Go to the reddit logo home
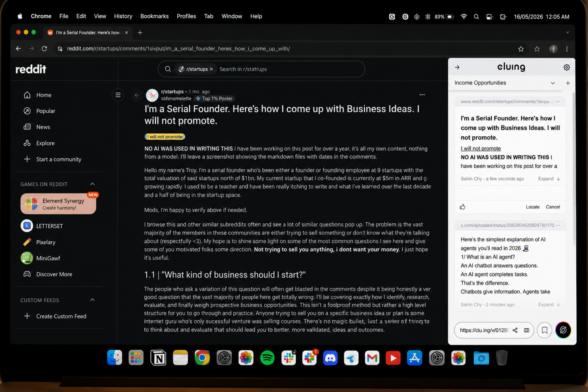 31,69
